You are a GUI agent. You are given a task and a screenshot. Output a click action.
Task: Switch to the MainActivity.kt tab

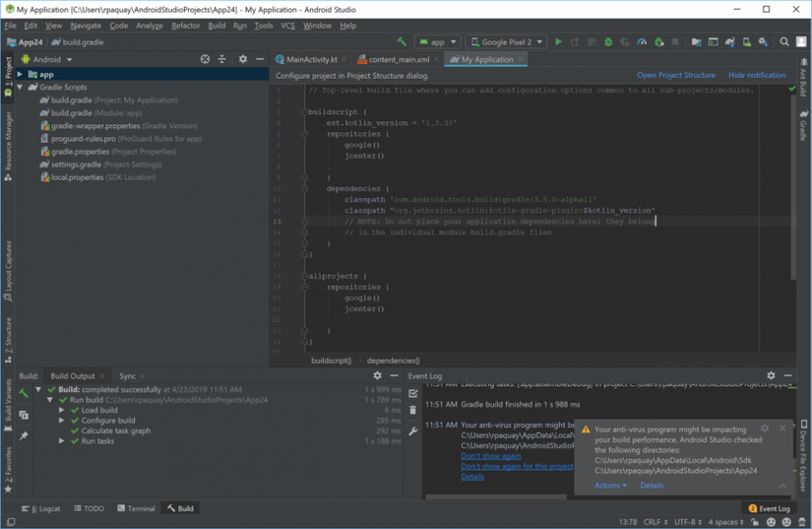coord(311,60)
